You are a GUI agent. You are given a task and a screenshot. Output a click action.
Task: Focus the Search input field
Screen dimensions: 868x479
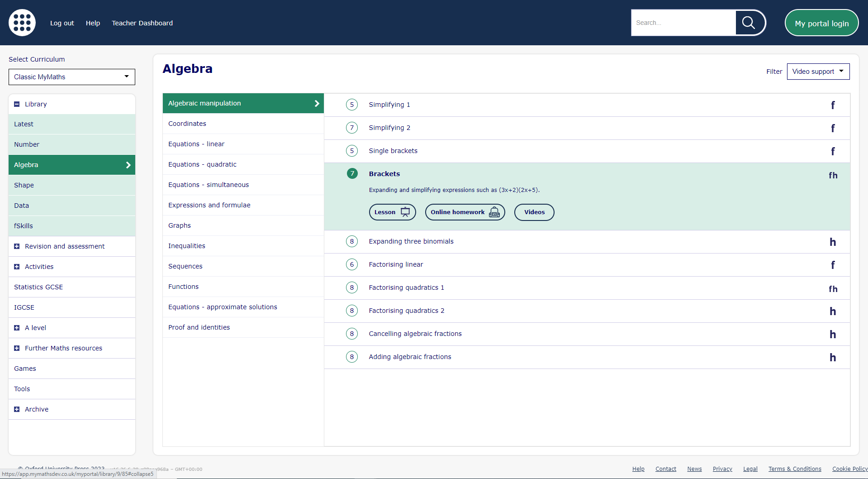coord(683,23)
